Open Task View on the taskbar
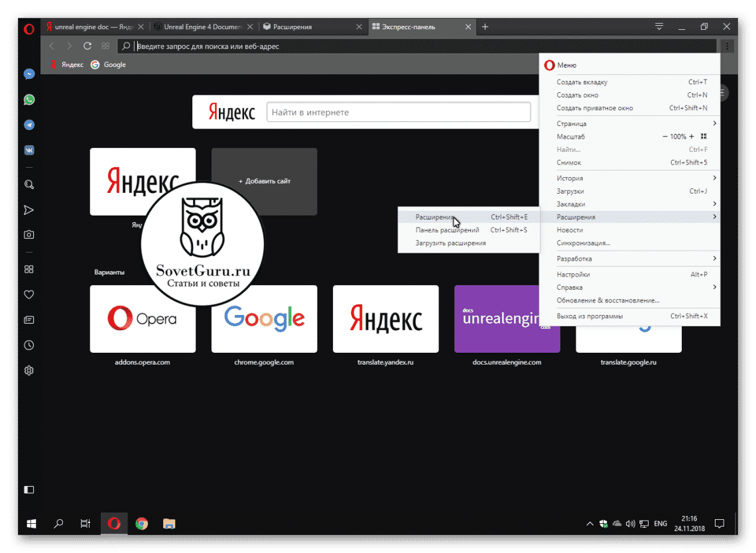This screenshot has height=553, width=756. [86, 524]
